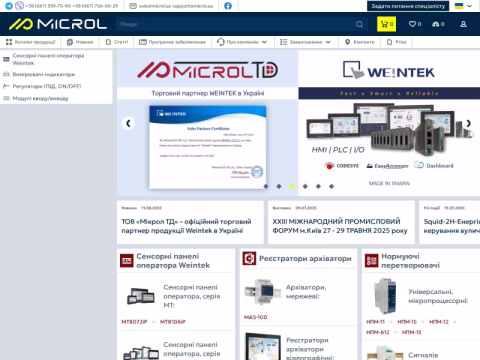Image resolution: width=480 pixels, height=360 pixels.
Task: Click the НПМ converter product image
Action: coord(385,296)
